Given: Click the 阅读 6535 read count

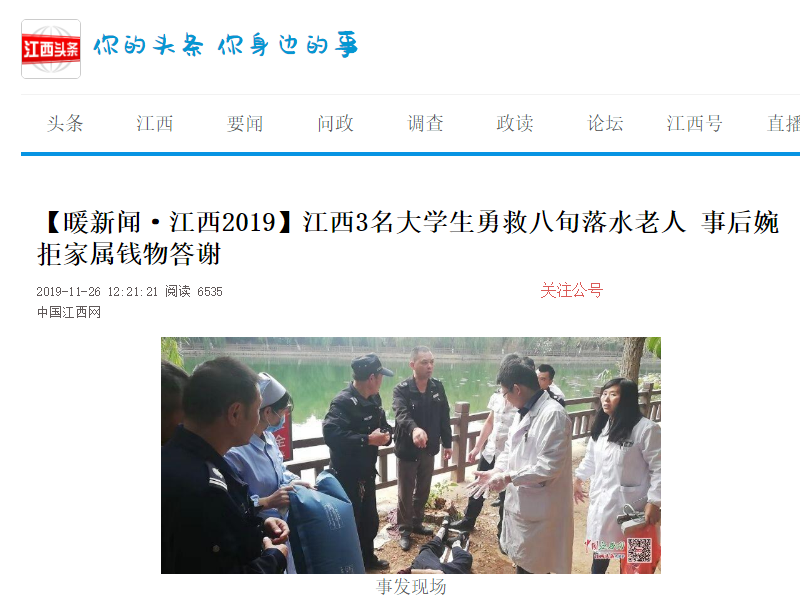Looking at the screenshot, I should coord(194,292).
